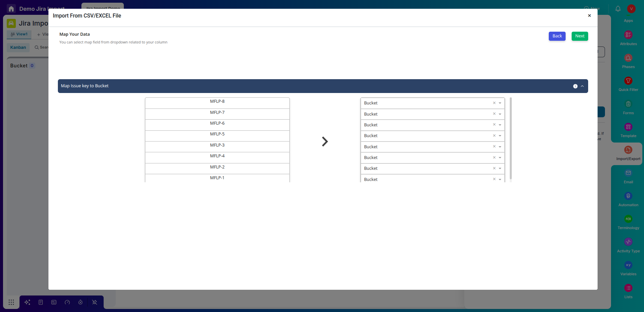Open the Email sidebar icon

click(x=628, y=173)
